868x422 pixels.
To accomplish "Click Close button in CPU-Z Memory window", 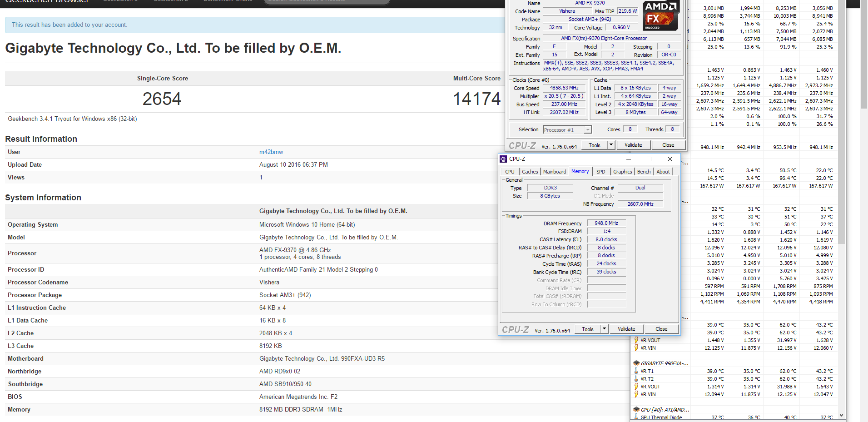I will click(661, 329).
